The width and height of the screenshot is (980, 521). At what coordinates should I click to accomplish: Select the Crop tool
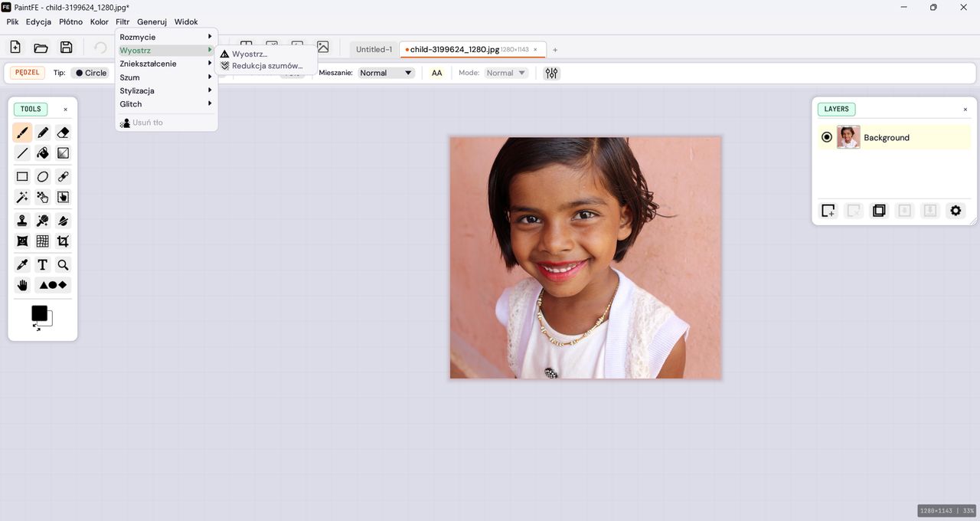pyautogui.click(x=63, y=241)
